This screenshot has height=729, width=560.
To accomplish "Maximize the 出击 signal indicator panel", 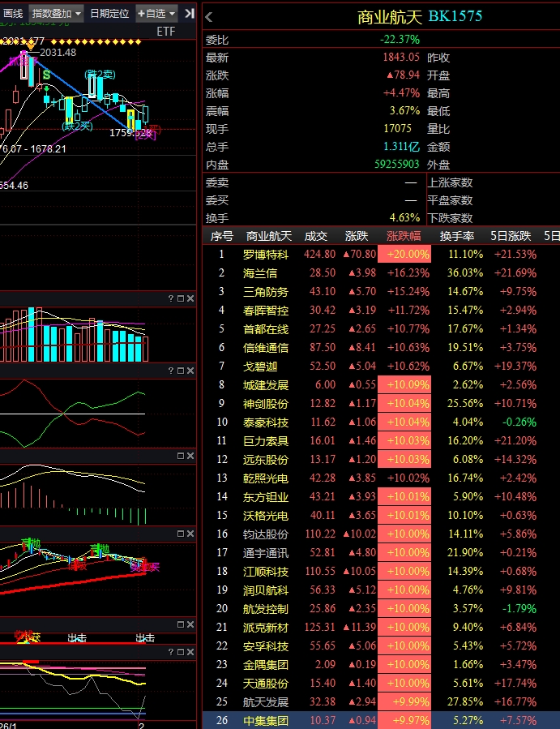I will 180,624.
